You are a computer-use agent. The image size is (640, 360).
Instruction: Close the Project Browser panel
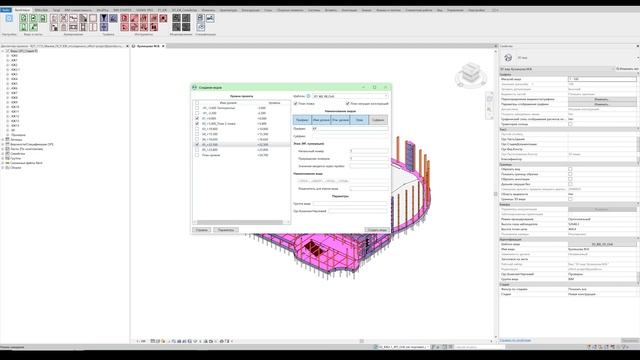coord(127,46)
